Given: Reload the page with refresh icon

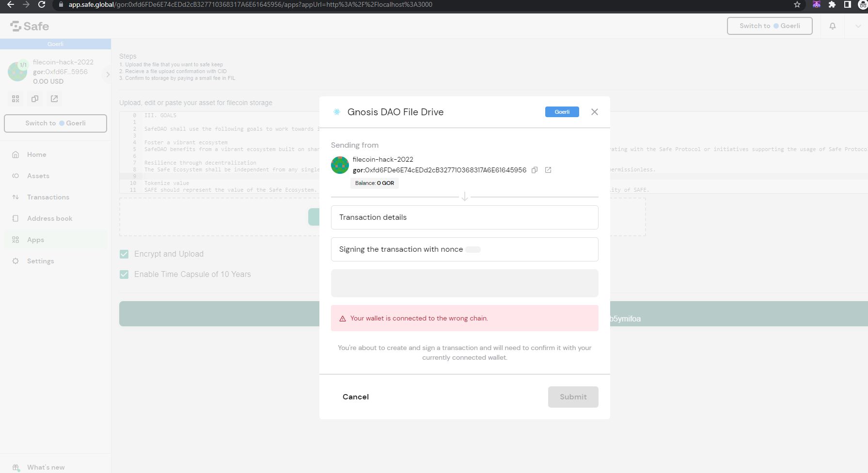Looking at the screenshot, I should [x=42, y=4].
